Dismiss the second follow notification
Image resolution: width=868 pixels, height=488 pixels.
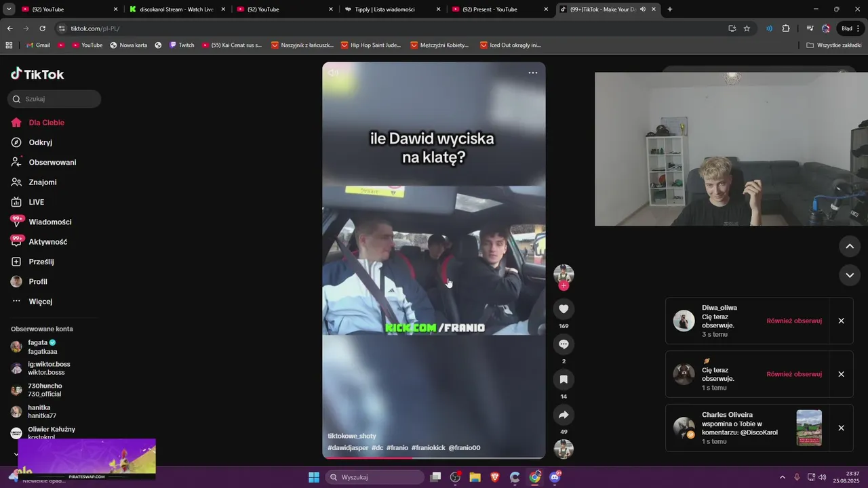click(x=841, y=374)
